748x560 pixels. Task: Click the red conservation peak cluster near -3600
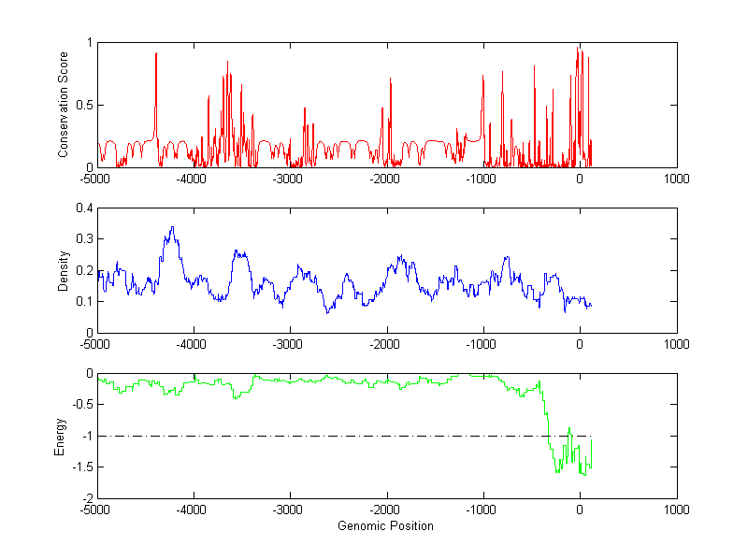coord(227,65)
